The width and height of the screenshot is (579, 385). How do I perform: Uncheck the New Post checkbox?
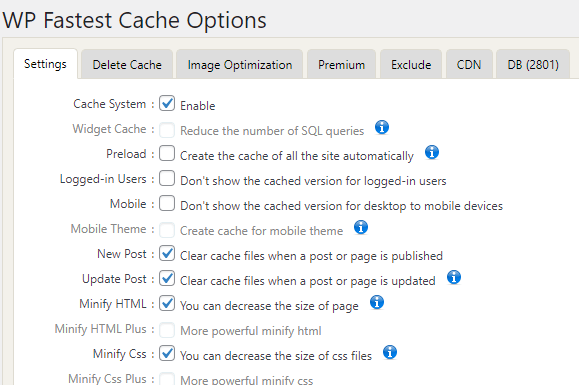[x=167, y=253]
